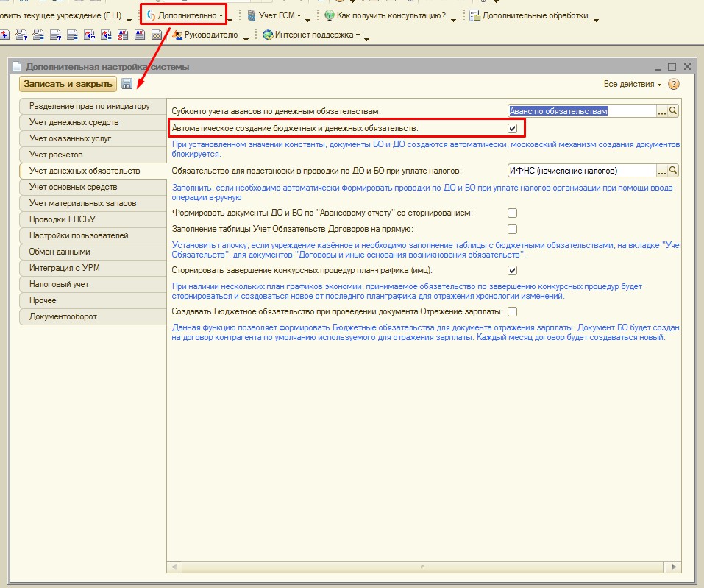Click magnifier icon next to Аванс по обязательствам
Viewport: 704px width, 588px height.
[673, 111]
